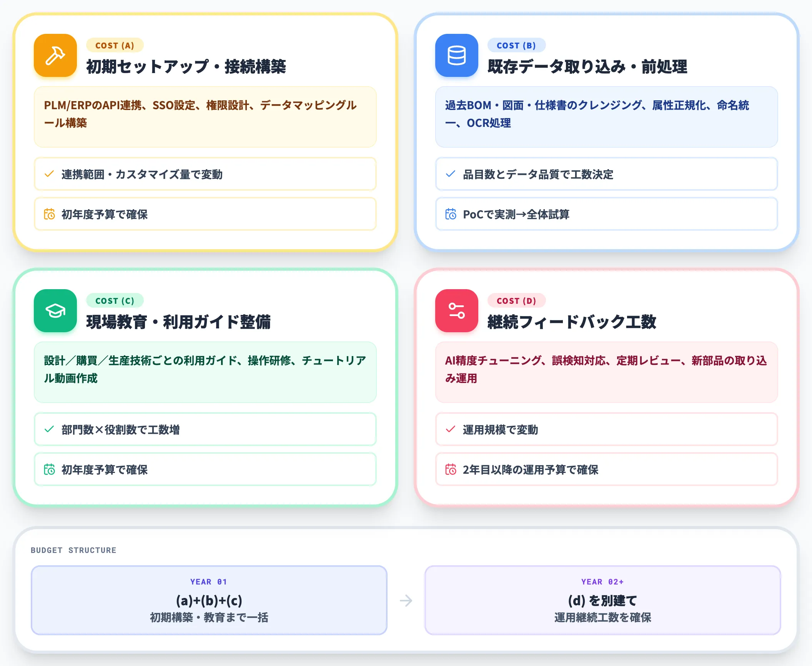Click 運用継続工数を確保 caption
Screen dimensions: 812x666
point(603,618)
